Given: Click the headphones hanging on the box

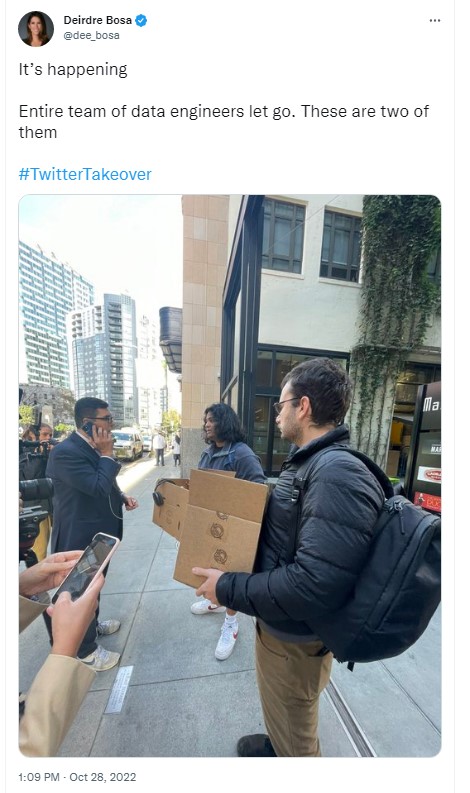Looking at the screenshot, I should (x=159, y=493).
